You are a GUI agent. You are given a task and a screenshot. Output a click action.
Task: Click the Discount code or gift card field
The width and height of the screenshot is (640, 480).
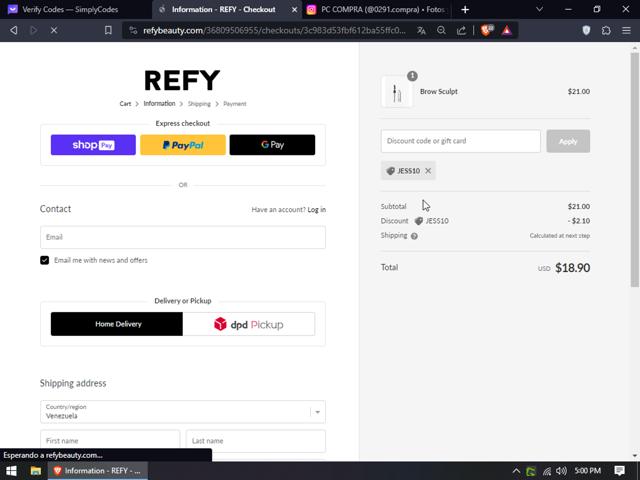[x=460, y=141]
